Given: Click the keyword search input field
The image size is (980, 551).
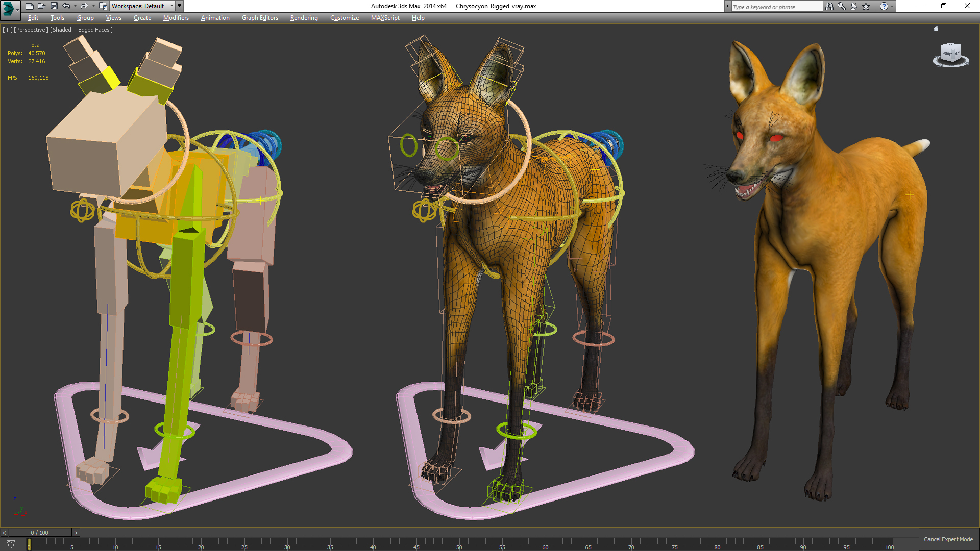Looking at the screenshot, I should point(776,7).
